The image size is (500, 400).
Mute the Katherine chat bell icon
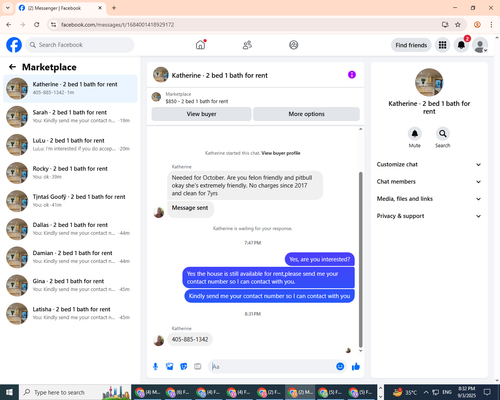click(x=415, y=134)
